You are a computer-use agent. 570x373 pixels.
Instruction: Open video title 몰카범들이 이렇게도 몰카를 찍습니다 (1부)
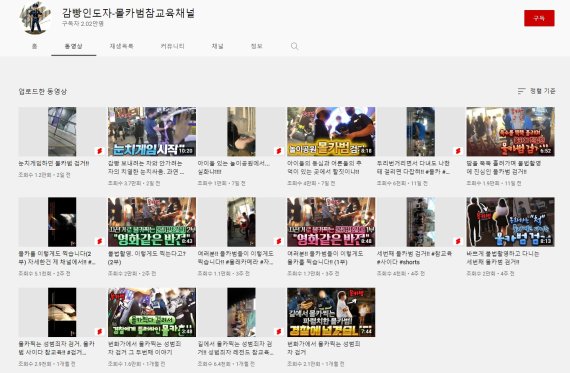[325, 258]
